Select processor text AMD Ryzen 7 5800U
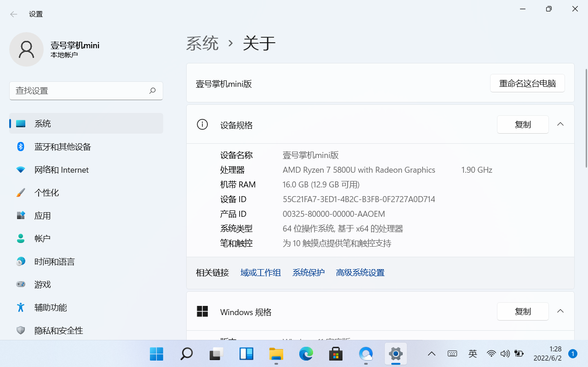The image size is (588, 367). 359,170
